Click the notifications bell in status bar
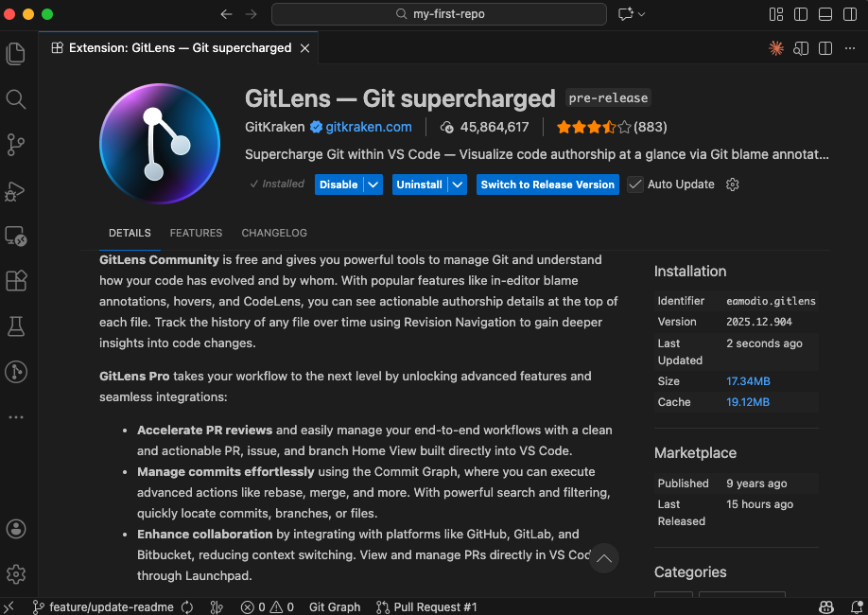868x615 pixels. pos(857,606)
